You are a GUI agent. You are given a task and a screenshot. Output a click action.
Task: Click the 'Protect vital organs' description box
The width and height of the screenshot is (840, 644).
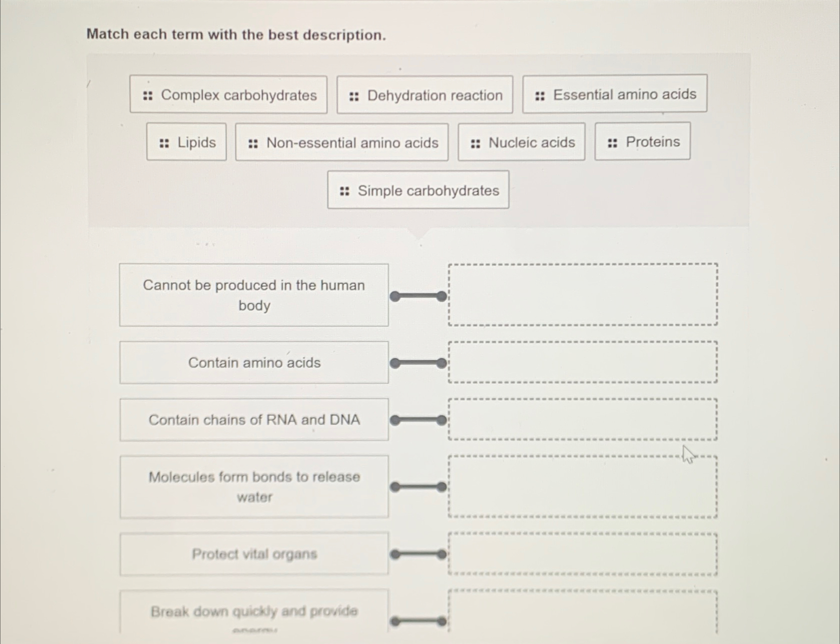point(254,554)
